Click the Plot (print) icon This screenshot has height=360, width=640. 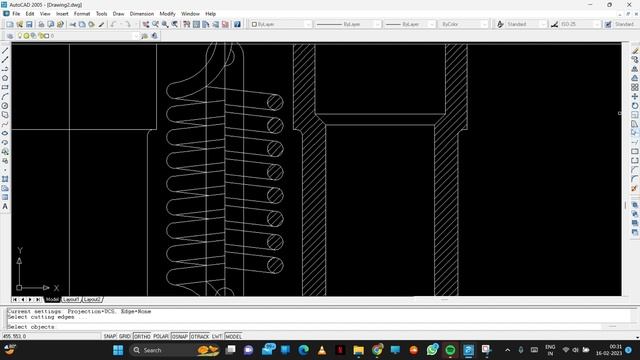[41, 24]
